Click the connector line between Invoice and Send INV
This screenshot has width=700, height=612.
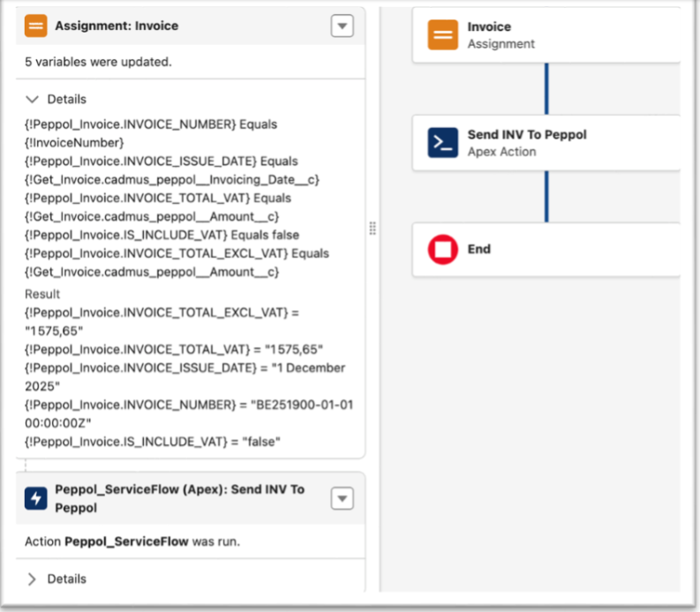[x=546, y=88]
